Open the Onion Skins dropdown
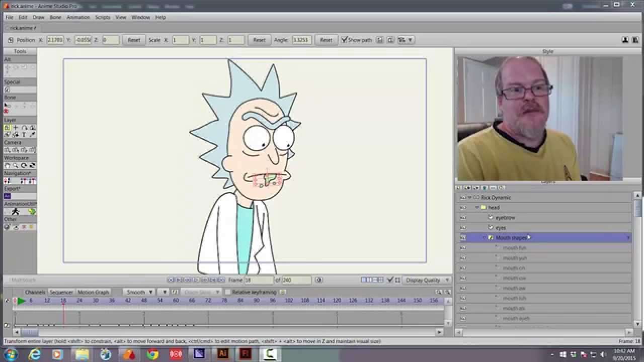644x362 pixels. pyautogui.click(x=200, y=292)
